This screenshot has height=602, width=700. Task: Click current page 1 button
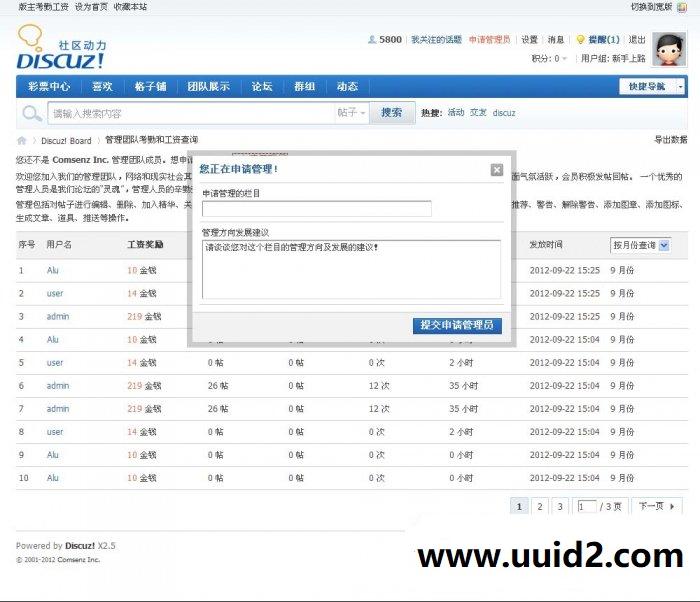(x=519, y=506)
